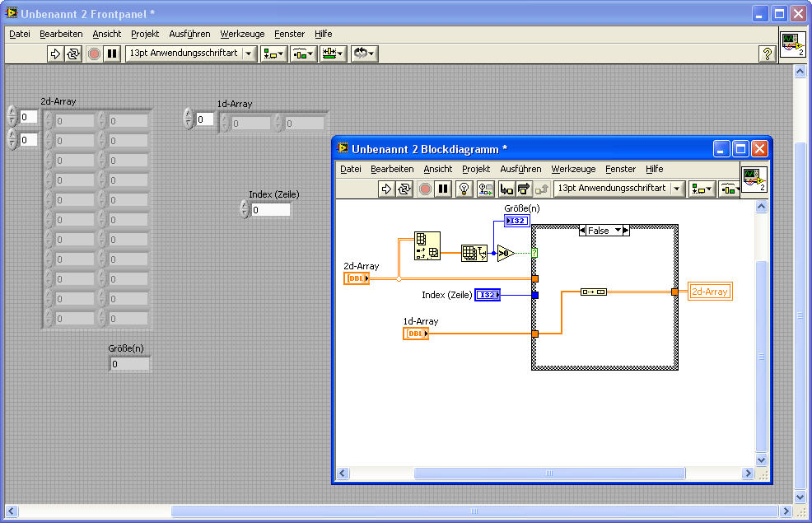Screen dimensions: 812x523
Task: Open the case selector False dropdown
Action: pos(618,231)
